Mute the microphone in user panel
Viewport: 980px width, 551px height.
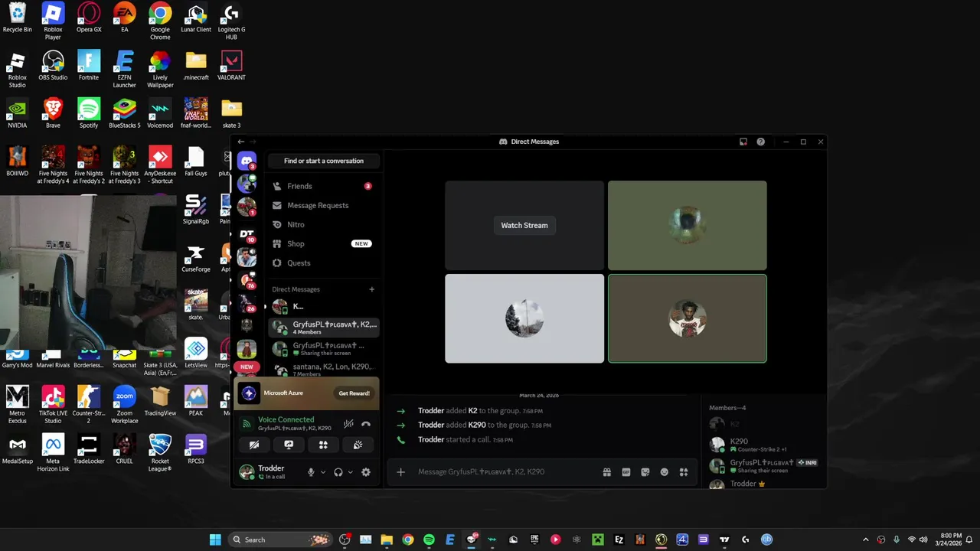point(311,472)
